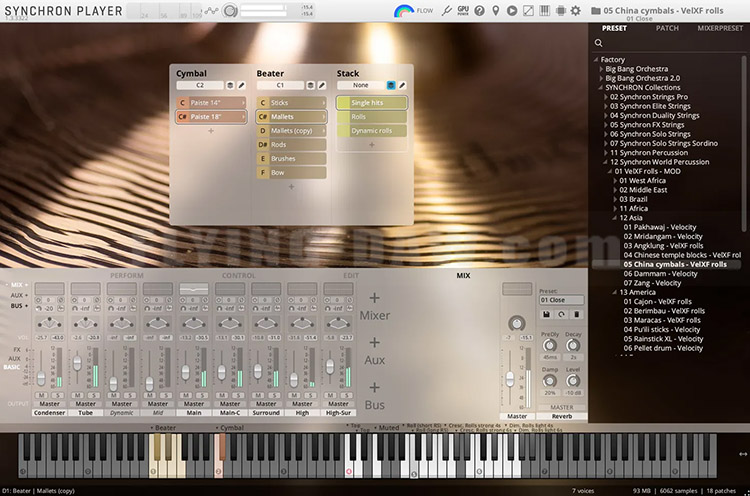This screenshot has height=496, width=750.
Task: Click the location pin icon in toolbar
Action: pos(496,11)
